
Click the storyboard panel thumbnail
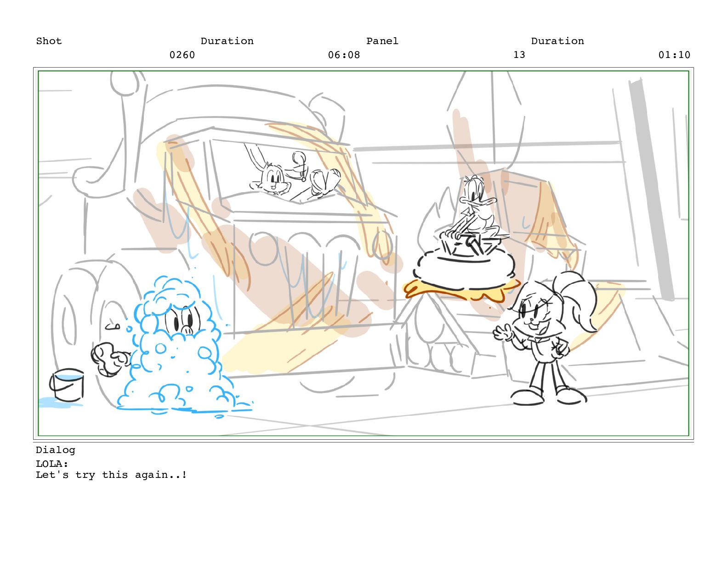coord(363,253)
